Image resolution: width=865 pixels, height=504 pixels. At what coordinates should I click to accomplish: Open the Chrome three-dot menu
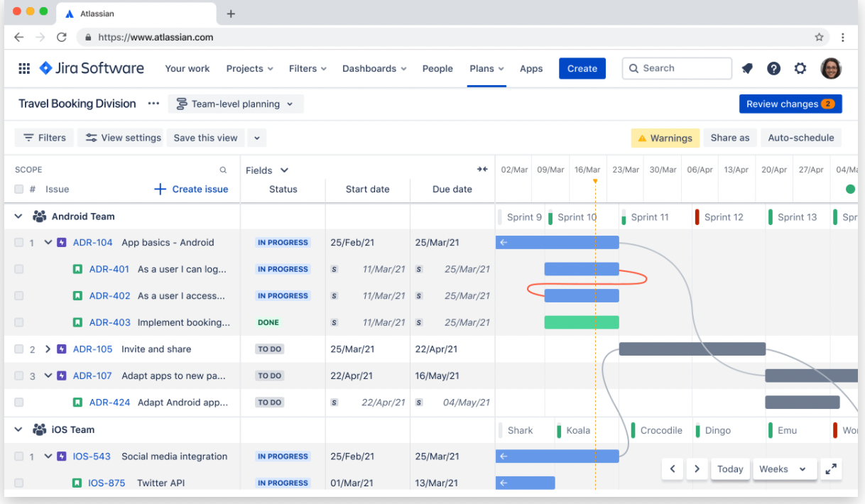coord(843,37)
